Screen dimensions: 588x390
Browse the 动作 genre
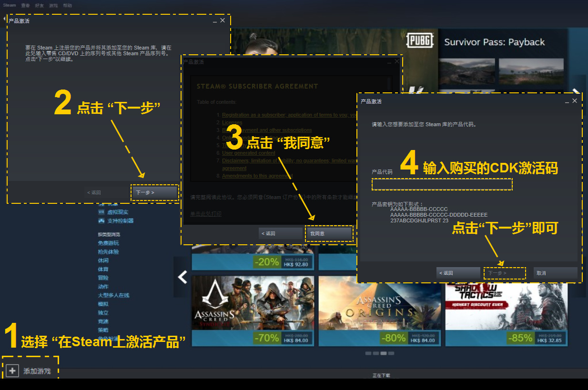pos(103,286)
